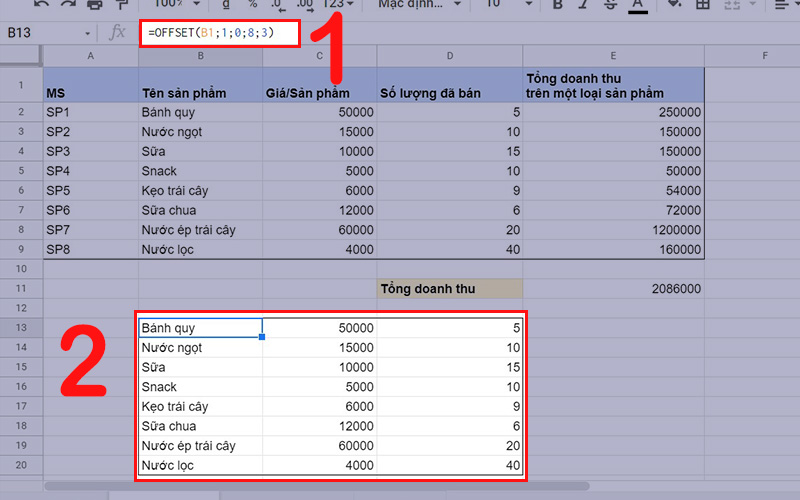Click cell SP8
Screen dimensions: 800x500
[91, 249]
